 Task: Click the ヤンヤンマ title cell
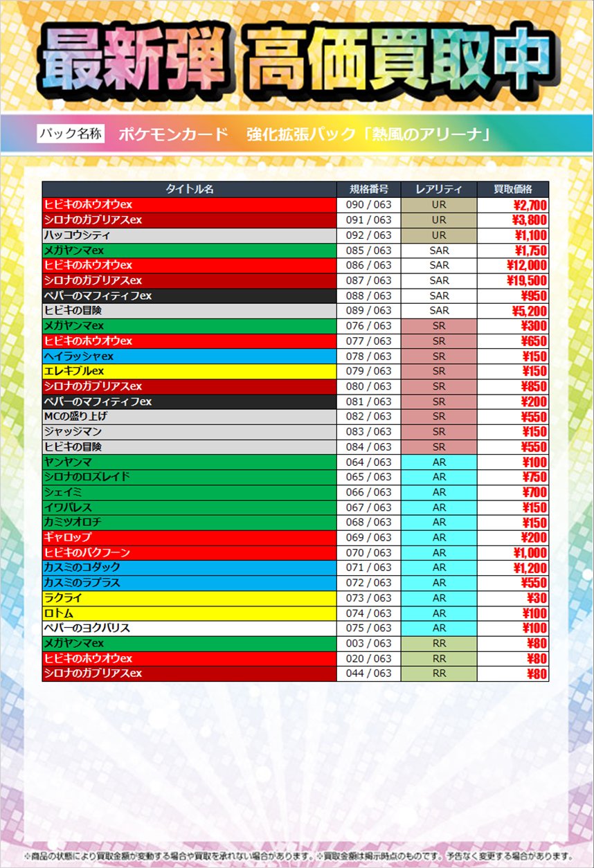coord(190,462)
